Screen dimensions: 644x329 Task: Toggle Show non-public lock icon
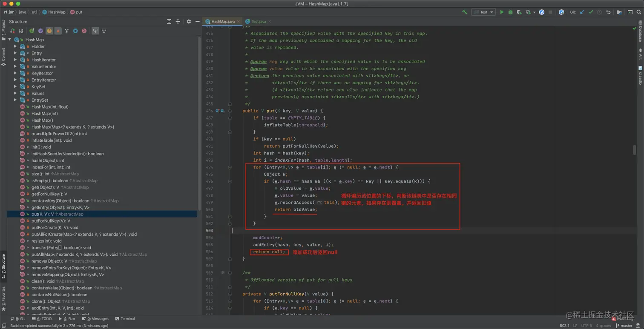click(58, 31)
